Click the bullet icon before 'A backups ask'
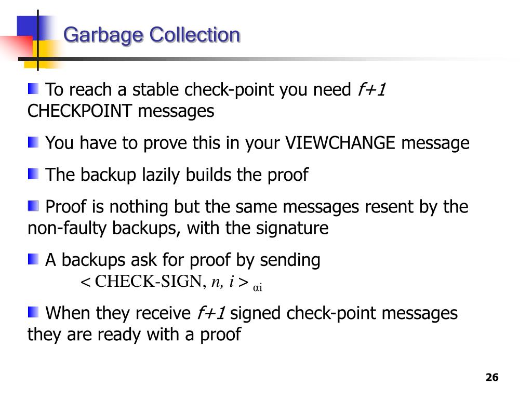532x399 pixels. point(33,259)
